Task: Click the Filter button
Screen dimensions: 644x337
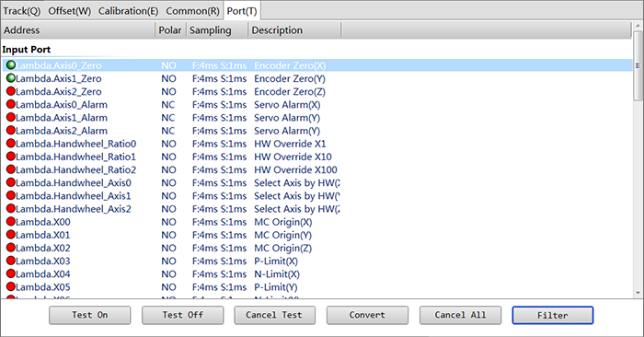Action: [x=553, y=315]
